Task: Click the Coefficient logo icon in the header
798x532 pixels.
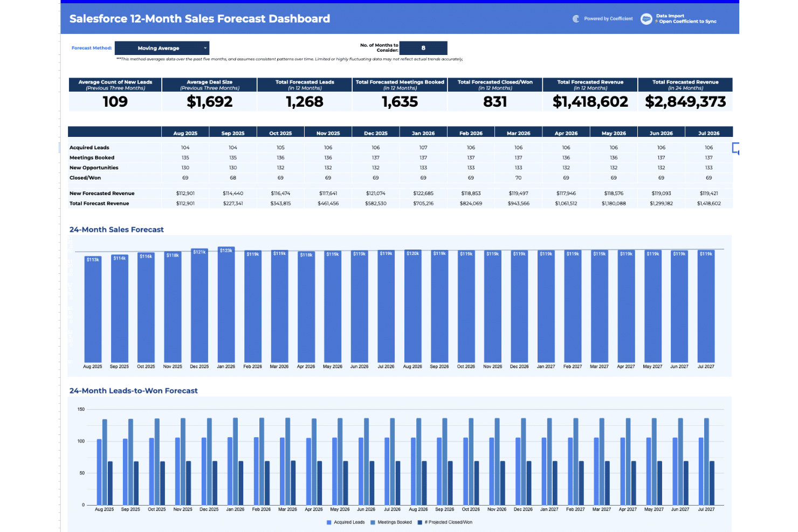Action: [576, 18]
